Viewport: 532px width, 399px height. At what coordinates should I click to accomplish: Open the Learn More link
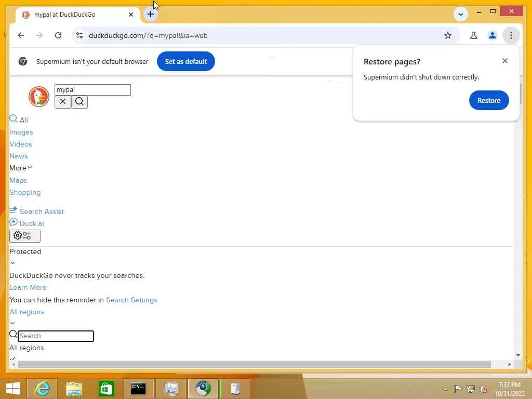point(28,287)
